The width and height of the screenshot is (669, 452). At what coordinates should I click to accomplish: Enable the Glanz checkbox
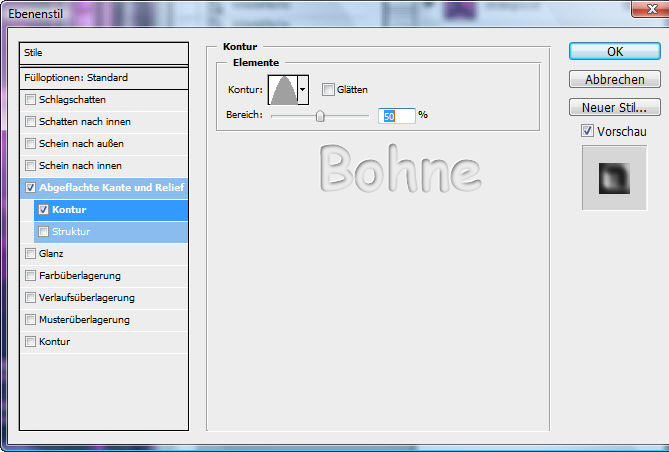point(30,254)
